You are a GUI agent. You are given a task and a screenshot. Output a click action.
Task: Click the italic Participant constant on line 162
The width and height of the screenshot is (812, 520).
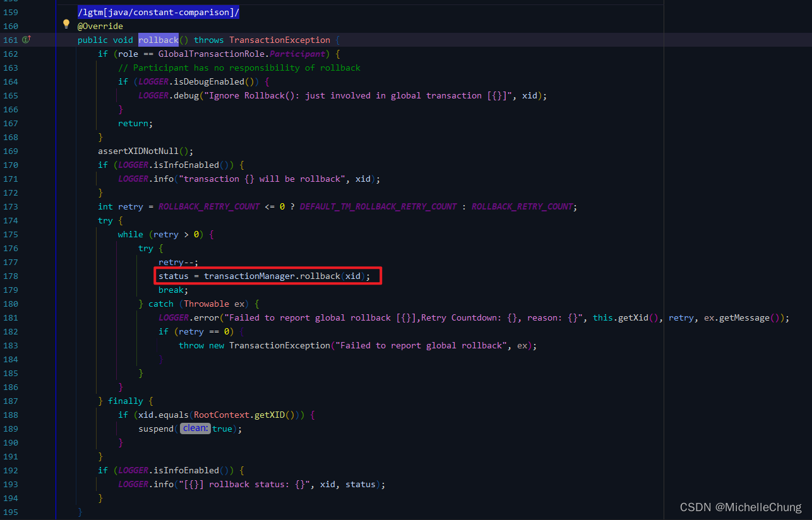297,54
